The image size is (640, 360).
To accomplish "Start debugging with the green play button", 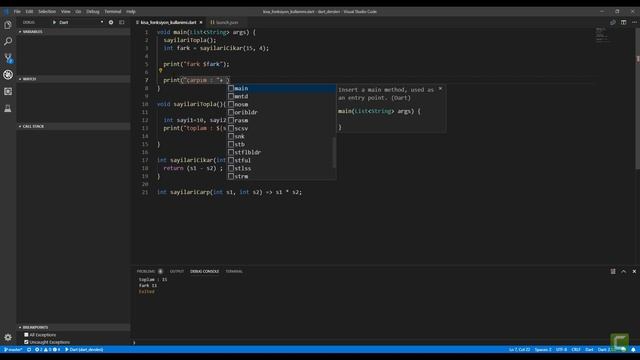I will (x=54, y=22).
